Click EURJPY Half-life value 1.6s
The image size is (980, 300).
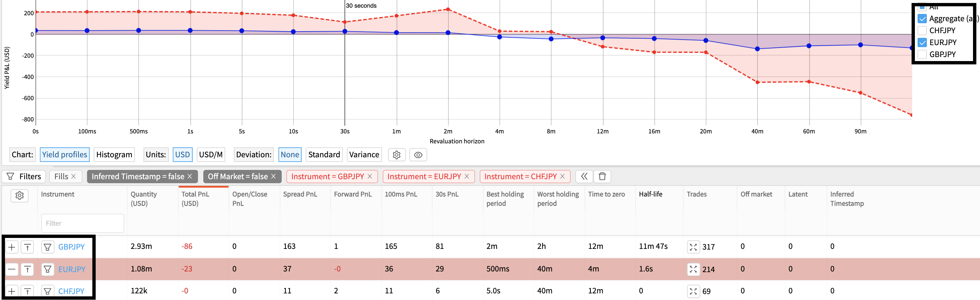pos(646,269)
